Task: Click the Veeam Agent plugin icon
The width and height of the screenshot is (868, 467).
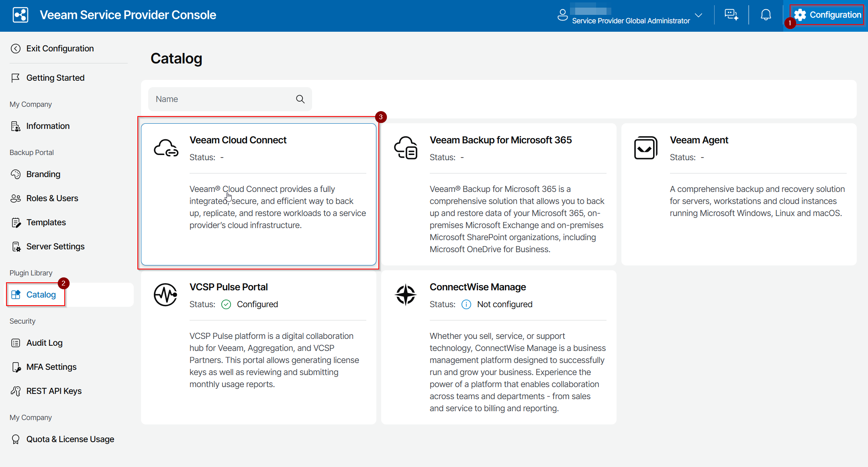Action: tap(645, 148)
